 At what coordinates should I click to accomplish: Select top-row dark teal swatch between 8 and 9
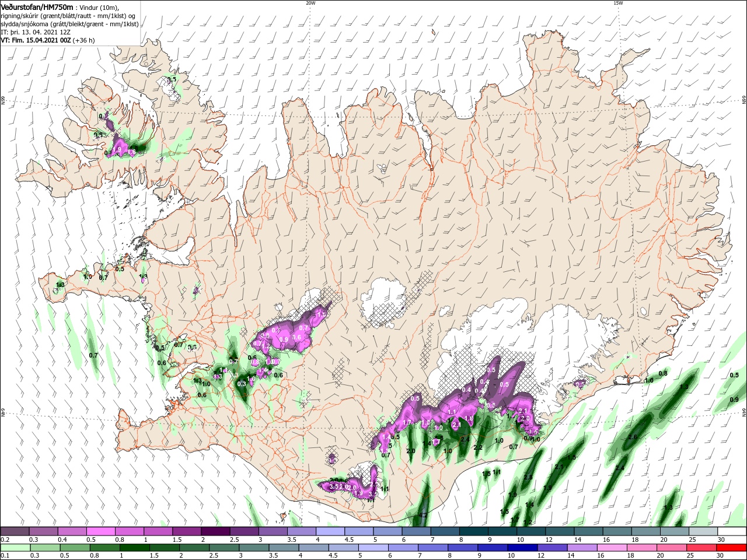pos(474,531)
